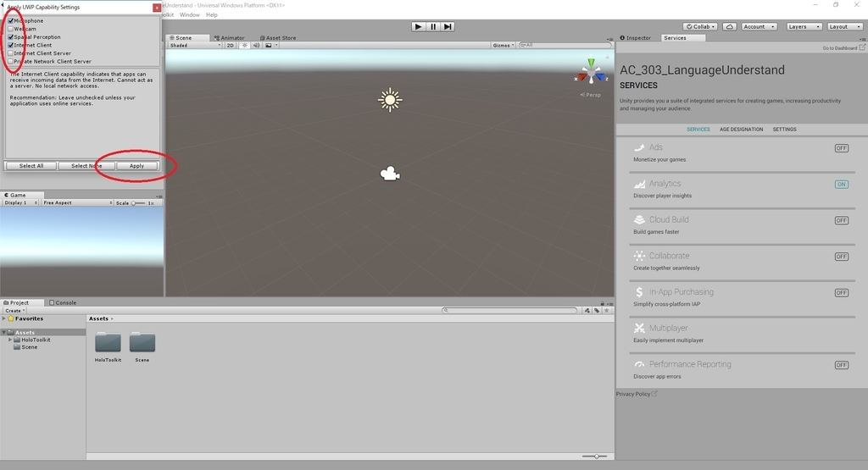The width and height of the screenshot is (868, 470).
Task: Check the Internet Client Server capability
Action: [x=10, y=53]
